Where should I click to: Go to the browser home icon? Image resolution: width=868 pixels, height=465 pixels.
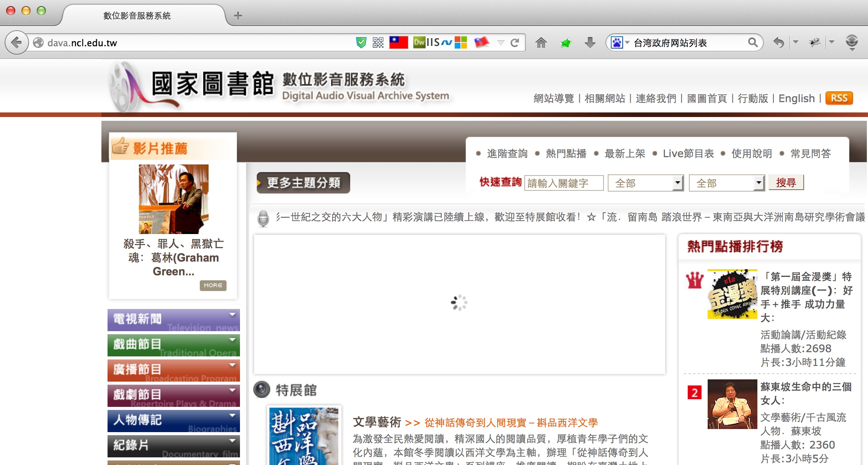coord(541,42)
